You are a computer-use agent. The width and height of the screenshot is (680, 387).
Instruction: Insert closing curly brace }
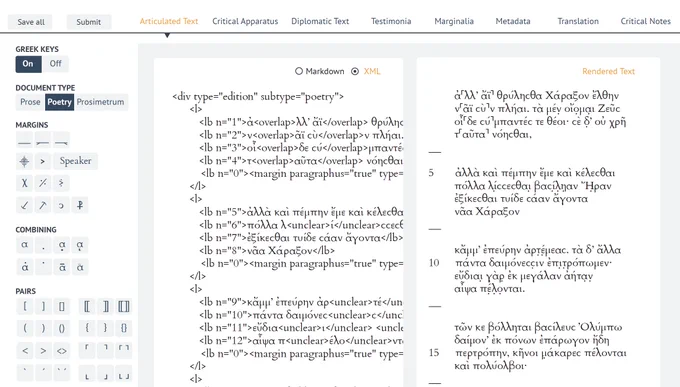pyautogui.click(x=105, y=328)
